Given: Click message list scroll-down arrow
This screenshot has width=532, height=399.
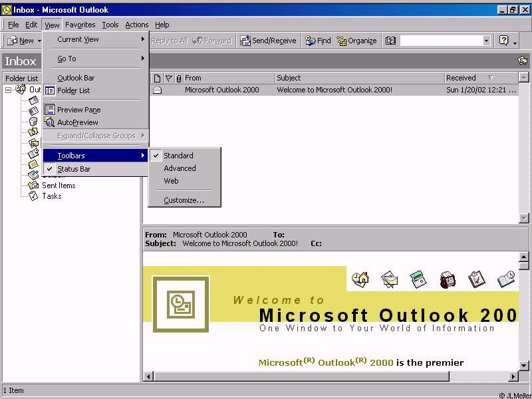Looking at the screenshot, I should [x=524, y=218].
